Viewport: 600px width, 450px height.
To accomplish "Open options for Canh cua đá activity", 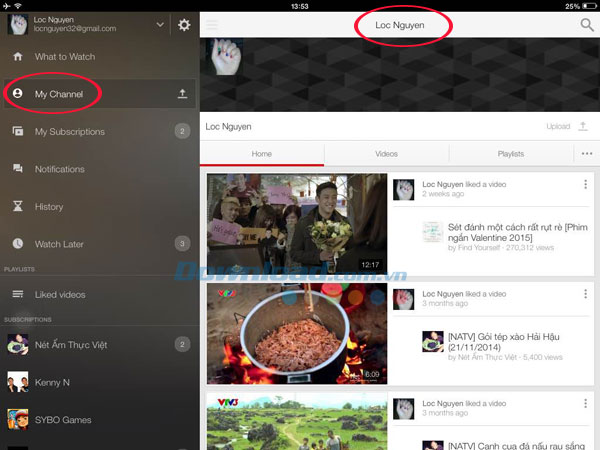I will 585,403.
